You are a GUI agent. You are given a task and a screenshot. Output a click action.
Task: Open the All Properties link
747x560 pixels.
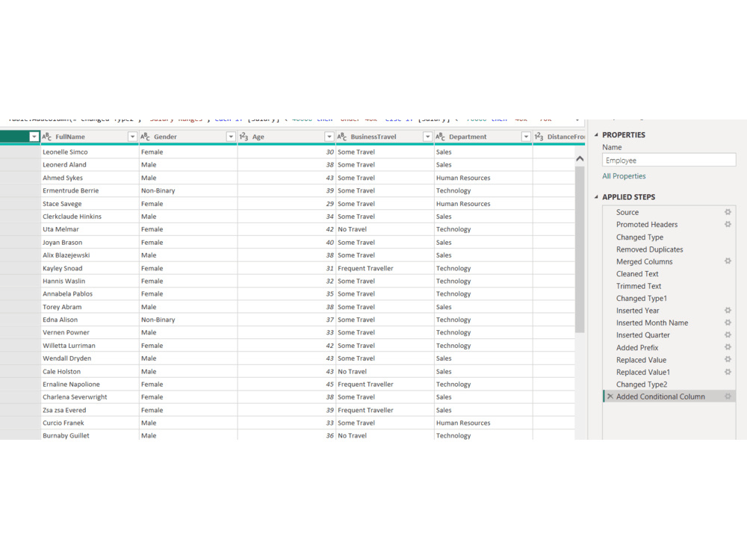pos(624,175)
